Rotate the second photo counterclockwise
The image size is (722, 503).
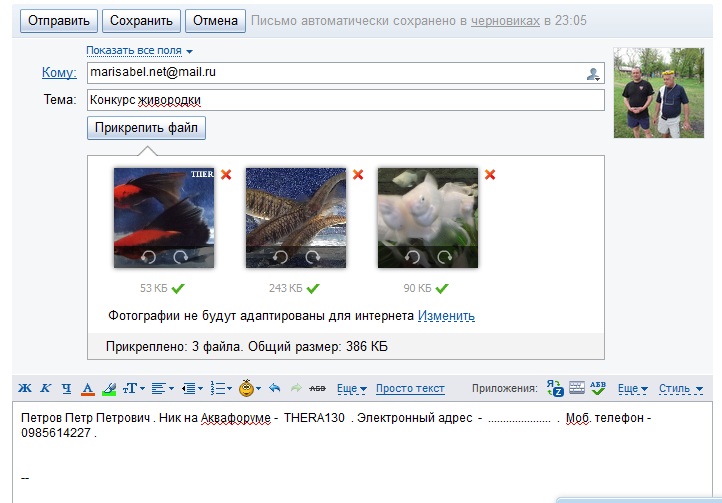point(280,257)
